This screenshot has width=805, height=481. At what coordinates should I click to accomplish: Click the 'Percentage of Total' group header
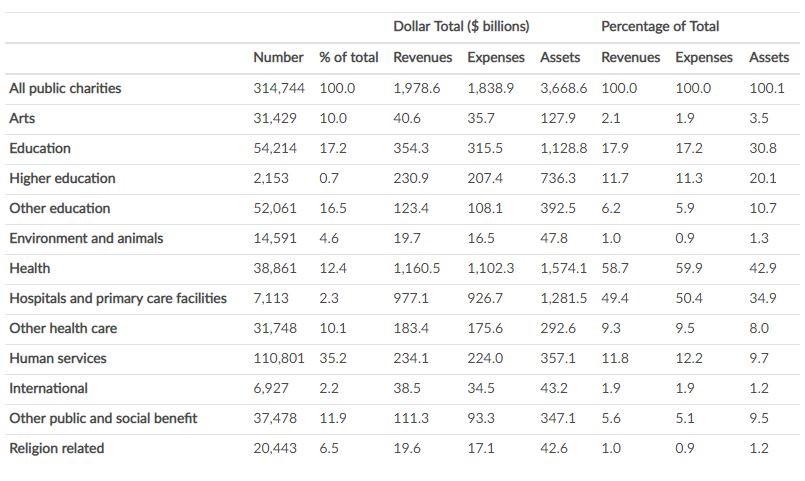[x=660, y=26]
